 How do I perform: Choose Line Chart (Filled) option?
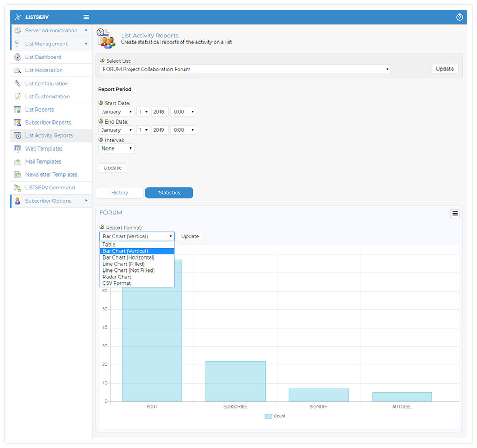click(x=137, y=264)
